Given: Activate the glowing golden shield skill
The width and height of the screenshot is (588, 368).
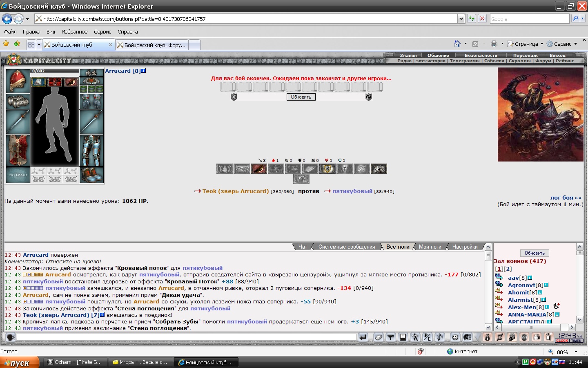Looking at the screenshot, I should 327,168.
